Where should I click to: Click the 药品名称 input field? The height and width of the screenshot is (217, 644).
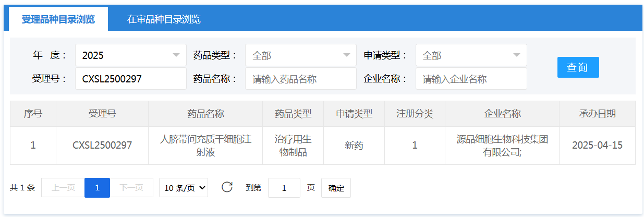301,79
